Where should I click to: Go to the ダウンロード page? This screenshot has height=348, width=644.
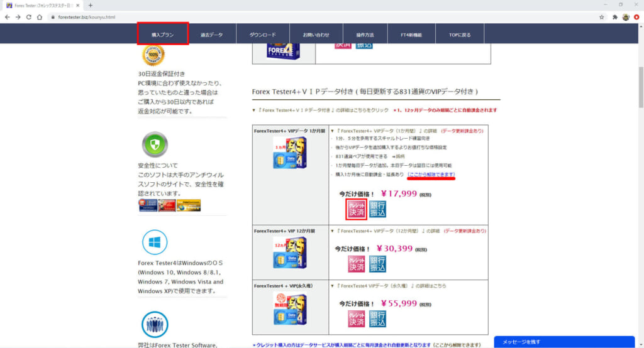(x=263, y=35)
